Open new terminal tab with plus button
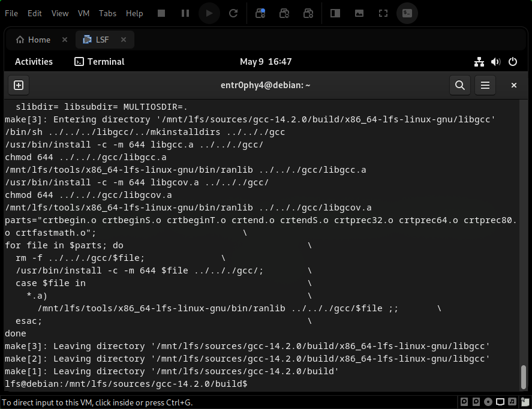532x409 pixels. tap(18, 85)
